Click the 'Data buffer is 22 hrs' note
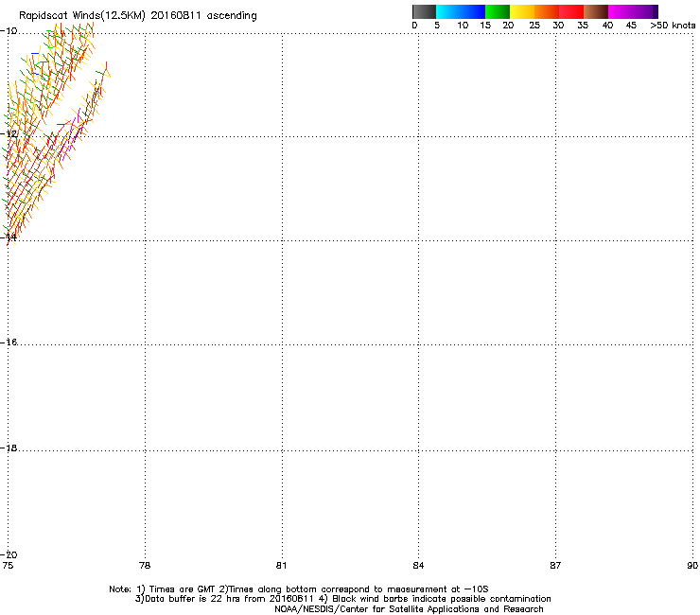 pos(342,599)
